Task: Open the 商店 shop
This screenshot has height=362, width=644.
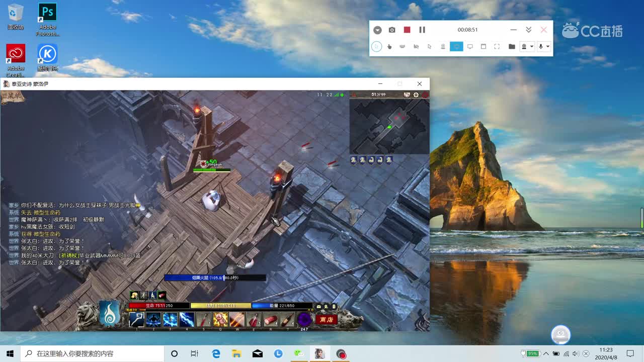Action: (327, 319)
